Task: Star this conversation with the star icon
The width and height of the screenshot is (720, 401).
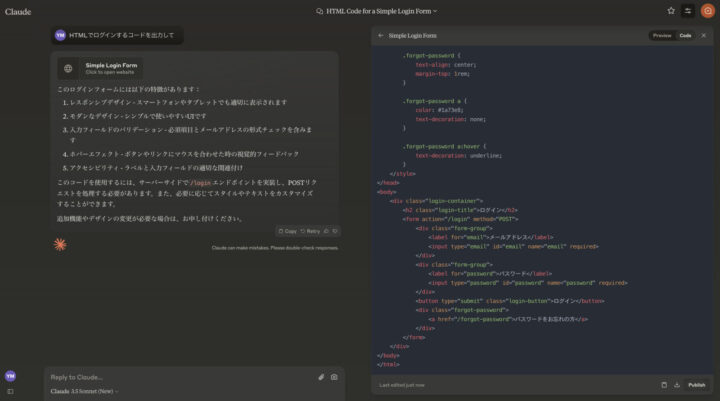Action: click(671, 11)
